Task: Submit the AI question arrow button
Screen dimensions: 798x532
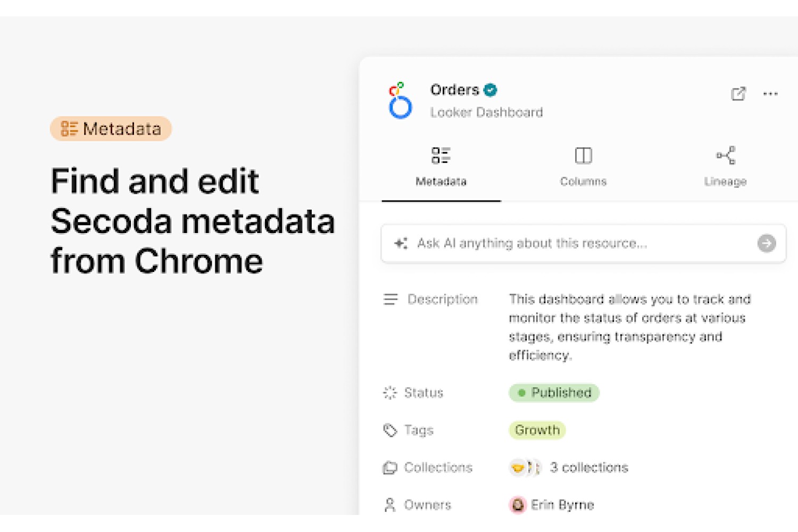Action: tap(766, 244)
